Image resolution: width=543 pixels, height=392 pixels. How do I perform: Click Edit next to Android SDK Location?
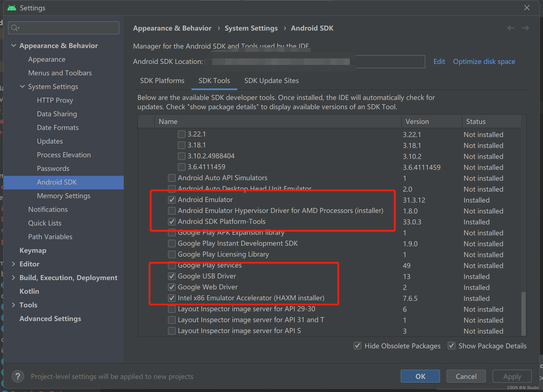[439, 61]
